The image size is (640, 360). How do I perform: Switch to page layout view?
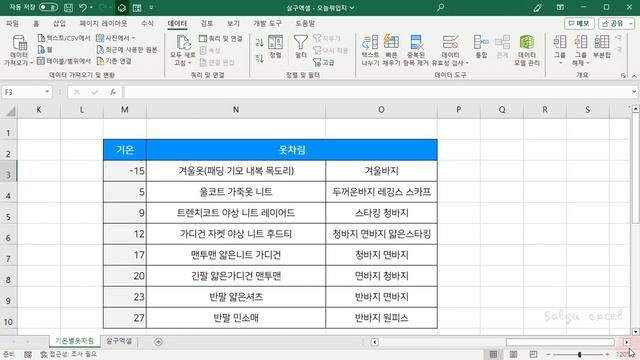point(513,354)
